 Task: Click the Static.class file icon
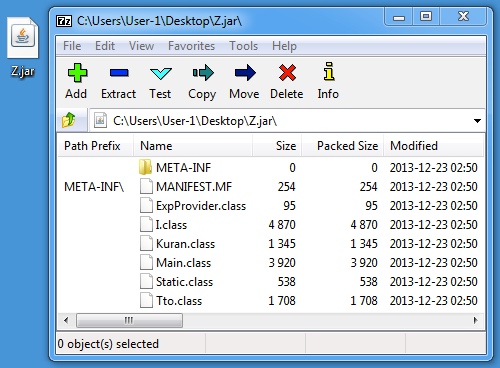[146, 282]
